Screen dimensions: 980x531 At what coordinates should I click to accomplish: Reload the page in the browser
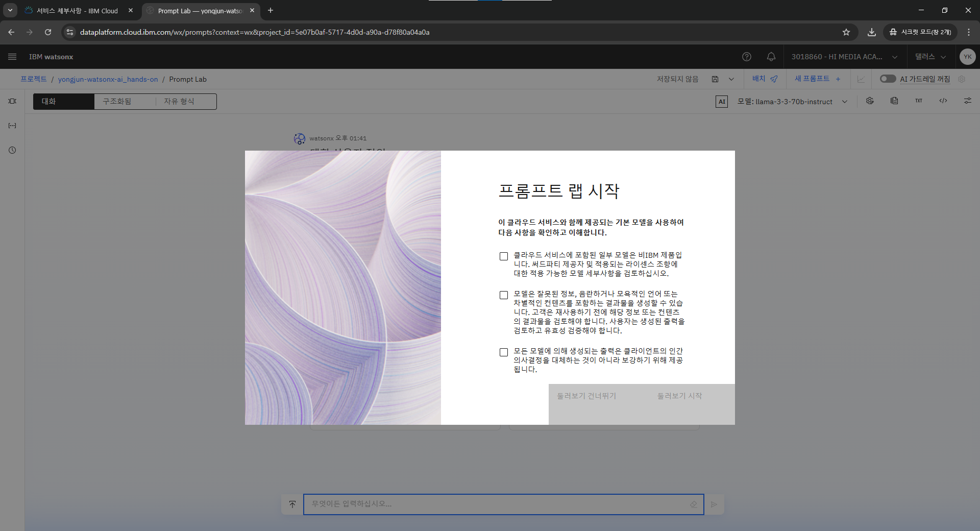click(x=48, y=32)
